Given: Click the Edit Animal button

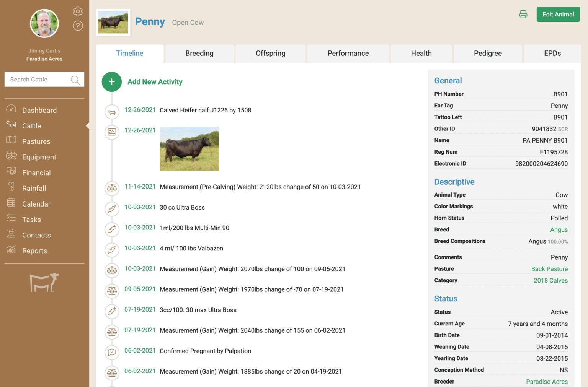Looking at the screenshot, I should pyautogui.click(x=558, y=14).
